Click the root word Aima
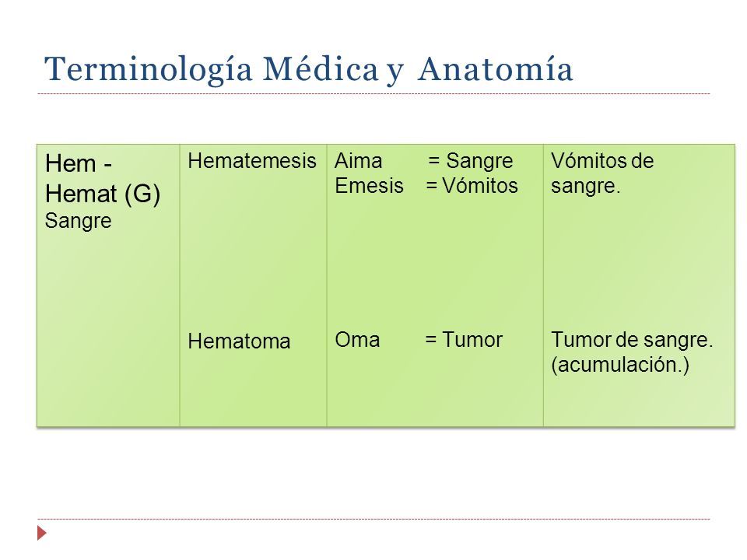The width and height of the screenshot is (747, 560). (358, 161)
